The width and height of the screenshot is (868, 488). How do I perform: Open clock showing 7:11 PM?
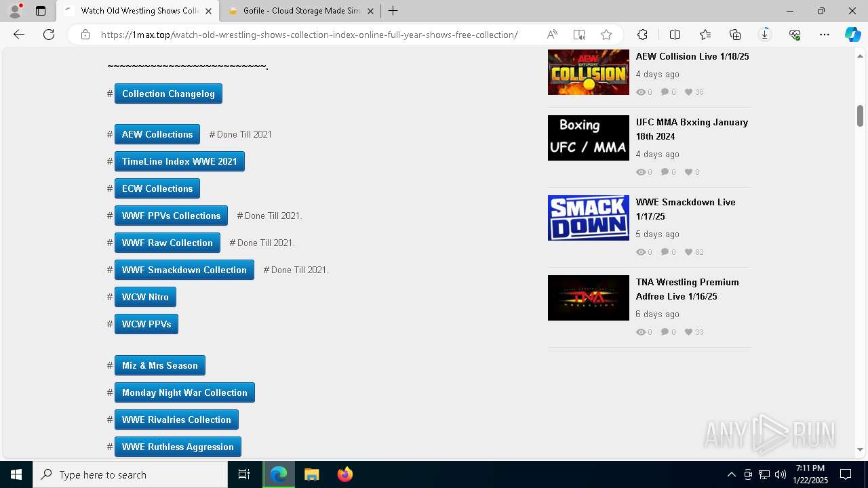[811, 474]
